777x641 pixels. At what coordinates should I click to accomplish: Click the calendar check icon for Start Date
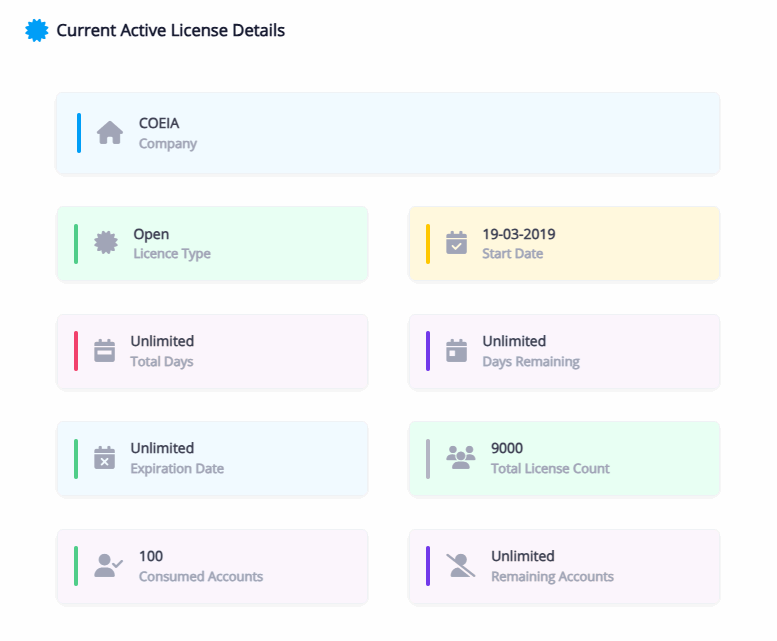pyautogui.click(x=456, y=243)
